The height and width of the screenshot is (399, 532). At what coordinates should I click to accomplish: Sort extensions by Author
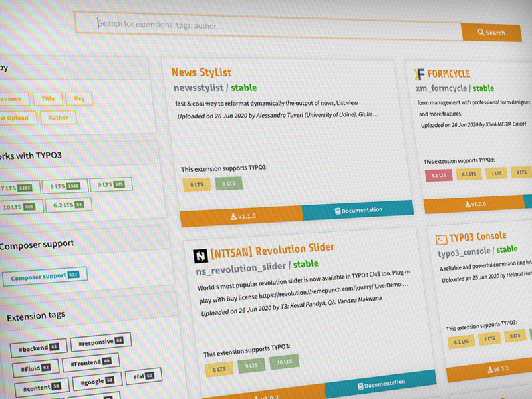[x=58, y=118]
